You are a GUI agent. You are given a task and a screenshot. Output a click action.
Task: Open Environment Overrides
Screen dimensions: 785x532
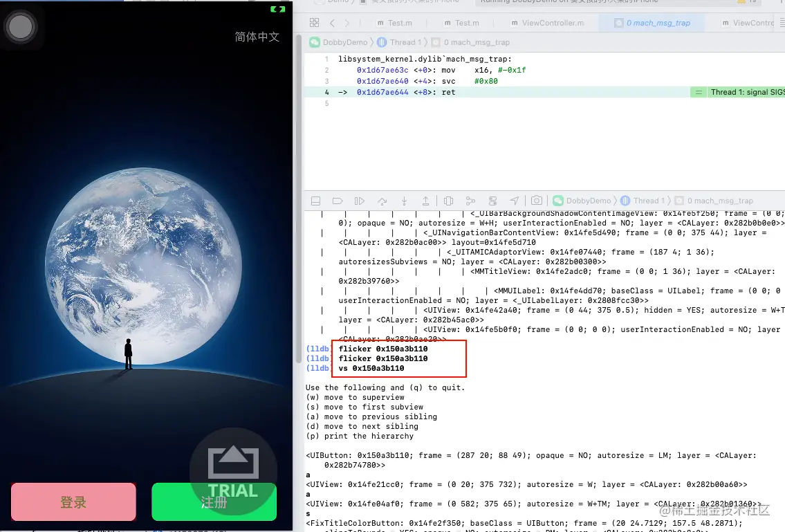point(492,201)
